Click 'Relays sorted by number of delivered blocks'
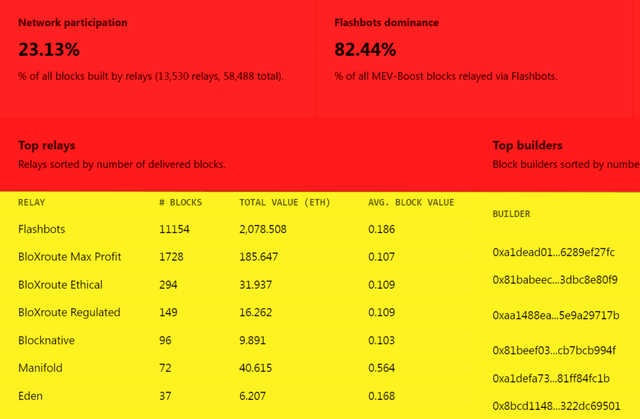This screenshot has width=640, height=419. (x=122, y=164)
